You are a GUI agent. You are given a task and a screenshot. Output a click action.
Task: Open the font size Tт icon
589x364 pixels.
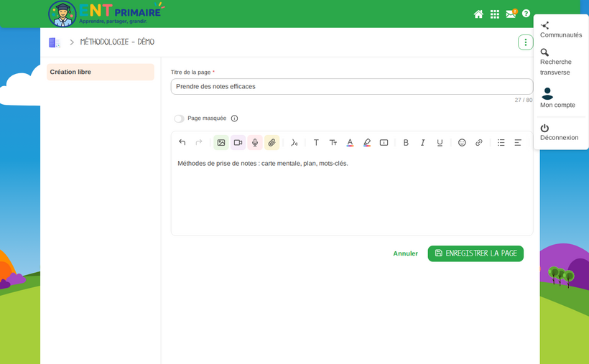point(333,142)
